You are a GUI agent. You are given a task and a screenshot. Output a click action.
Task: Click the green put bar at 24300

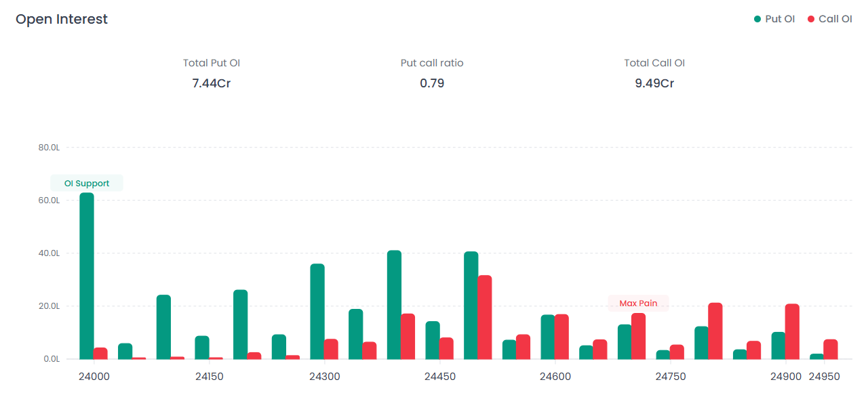(317, 311)
